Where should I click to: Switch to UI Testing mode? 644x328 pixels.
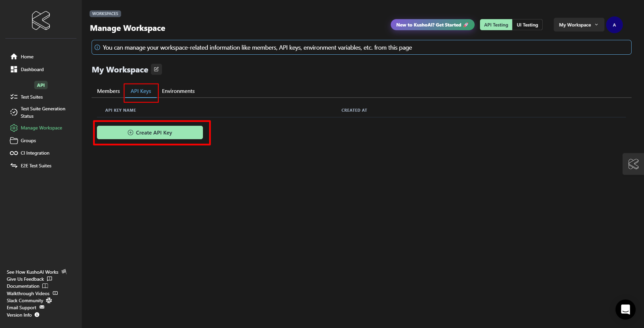[x=527, y=25]
